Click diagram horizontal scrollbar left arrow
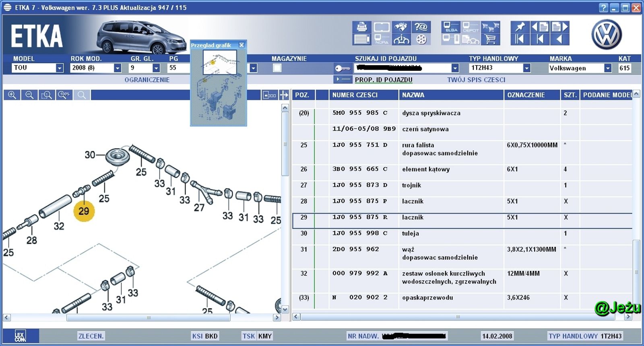Screen dimensions: 644x346 [6, 317]
